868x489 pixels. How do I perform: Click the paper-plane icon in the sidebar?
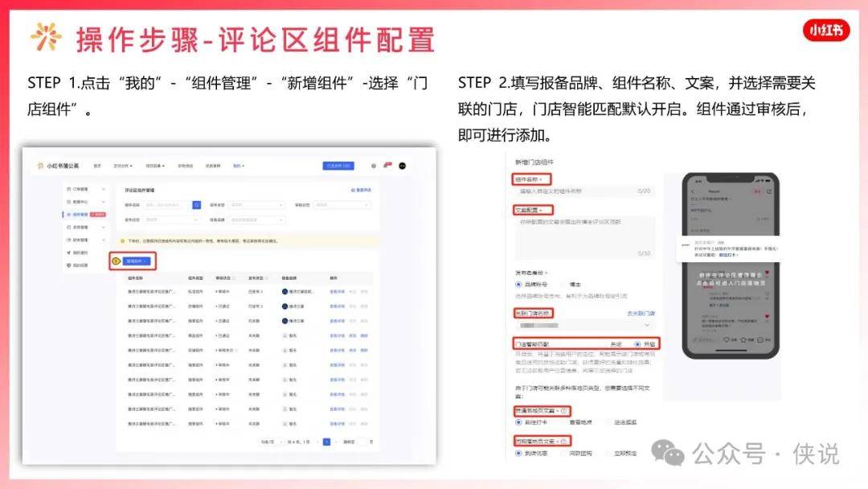point(68,253)
